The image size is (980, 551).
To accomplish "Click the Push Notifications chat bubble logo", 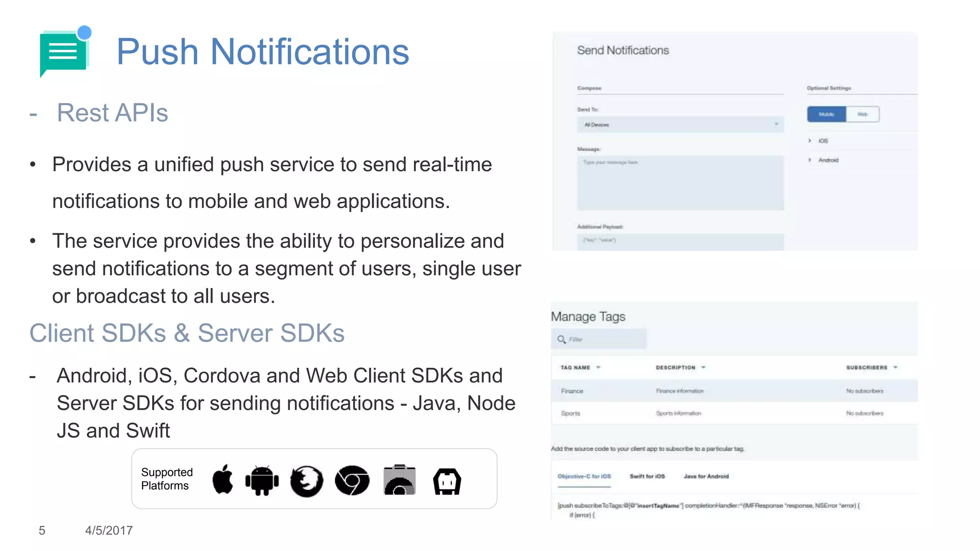I will click(x=66, y=51).
